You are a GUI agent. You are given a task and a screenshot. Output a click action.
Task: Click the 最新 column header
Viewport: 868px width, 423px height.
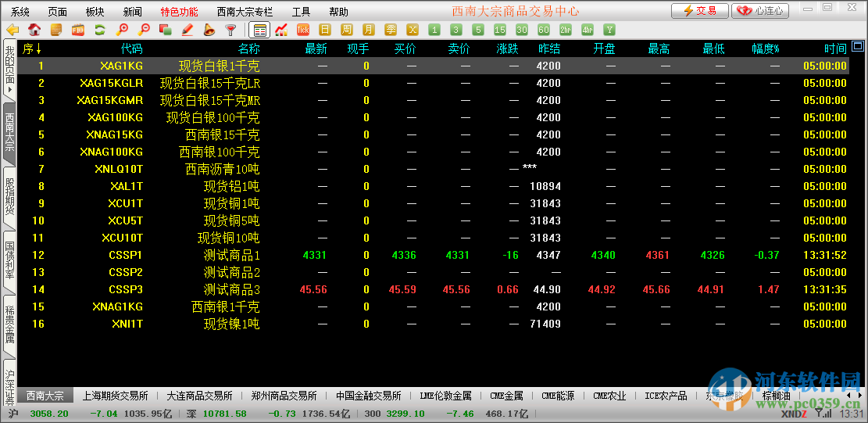[316, 48]
